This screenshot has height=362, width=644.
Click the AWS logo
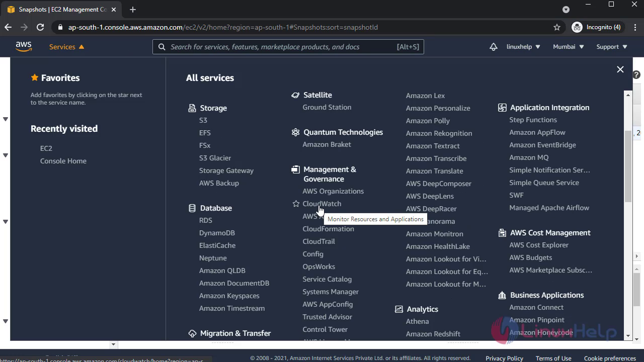pyautogui.click(x=24, y=46)
